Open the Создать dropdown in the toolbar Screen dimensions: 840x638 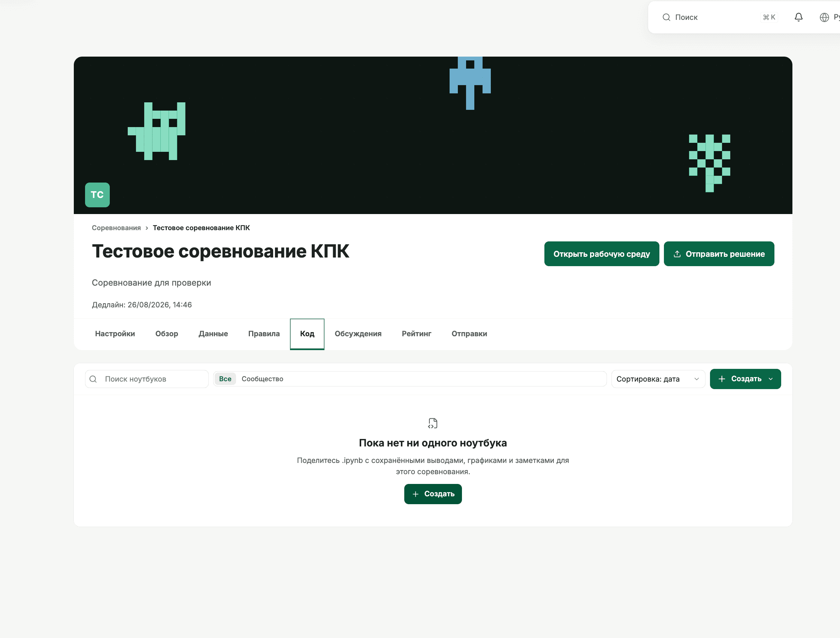[x=745, y=379]
